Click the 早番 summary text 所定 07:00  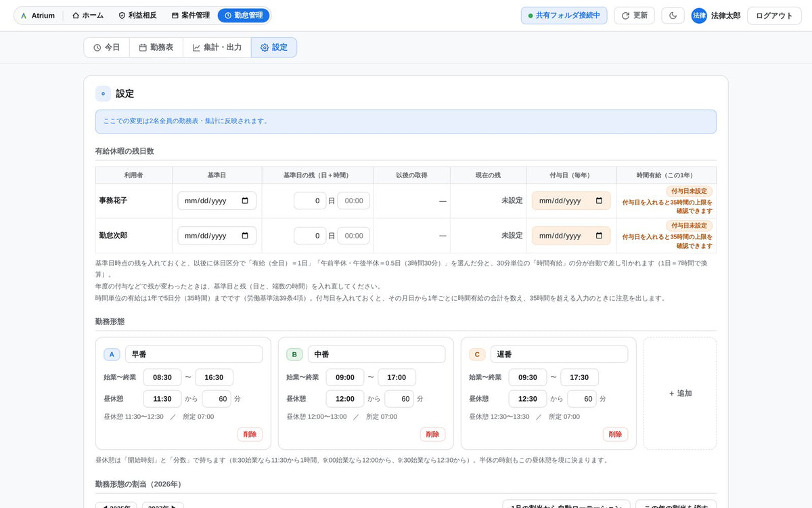(x=198, y=417)
